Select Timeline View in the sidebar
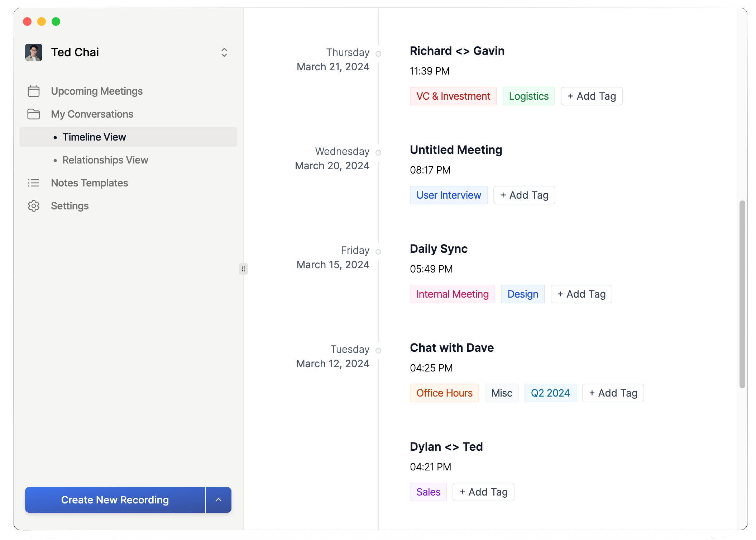Screen dimensions: 756x540 (94, 137)
